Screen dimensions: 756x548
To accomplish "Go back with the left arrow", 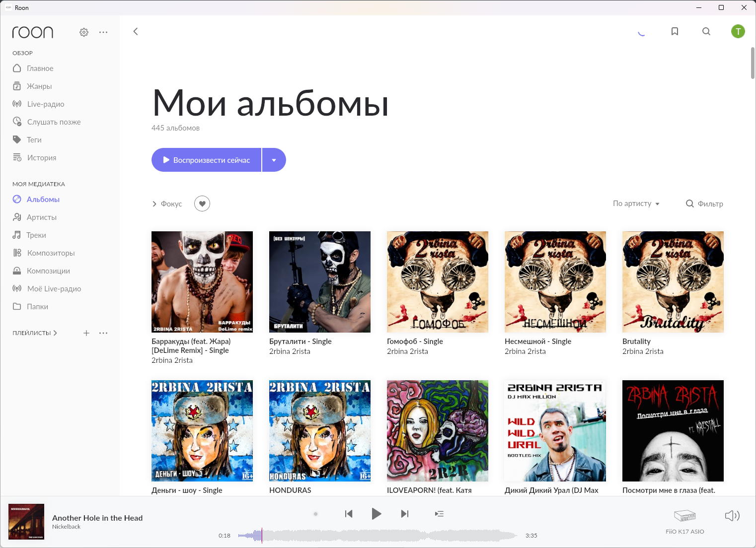I will [x=136, y=31].
